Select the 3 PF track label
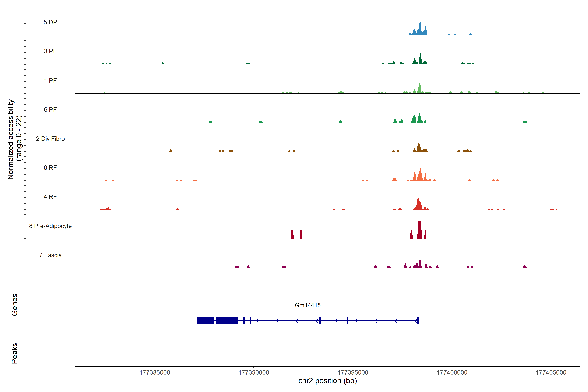The height and width of the screenshot is (392, 588). [50, 51]
